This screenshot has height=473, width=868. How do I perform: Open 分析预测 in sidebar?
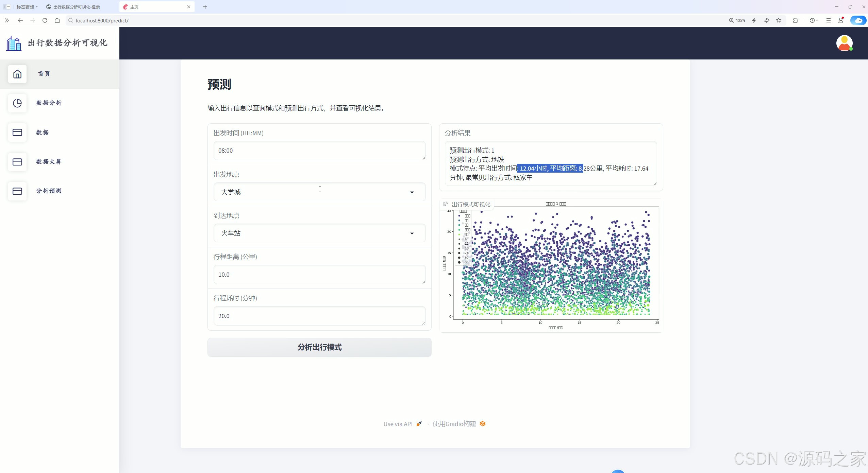click(49, 191)
